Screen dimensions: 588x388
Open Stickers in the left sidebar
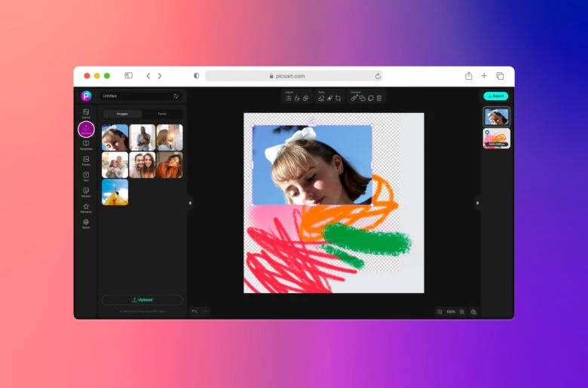[x=86, y=191]
